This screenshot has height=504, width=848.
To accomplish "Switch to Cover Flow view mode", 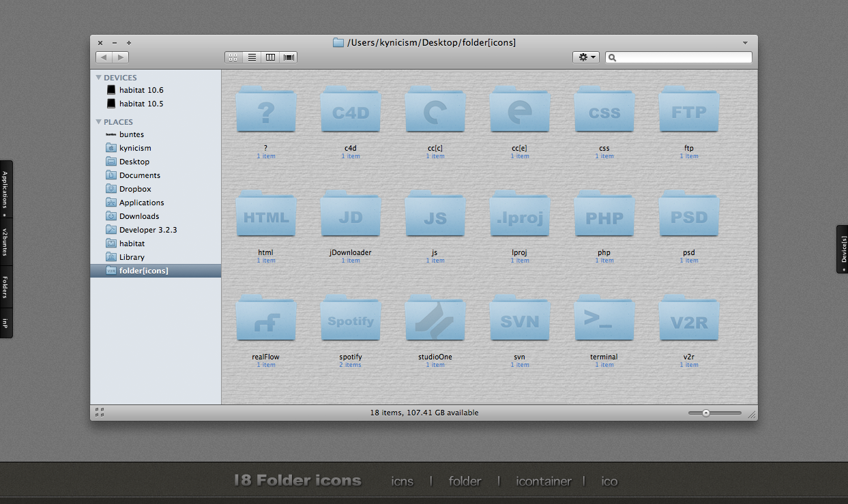I will pos(289,57).
